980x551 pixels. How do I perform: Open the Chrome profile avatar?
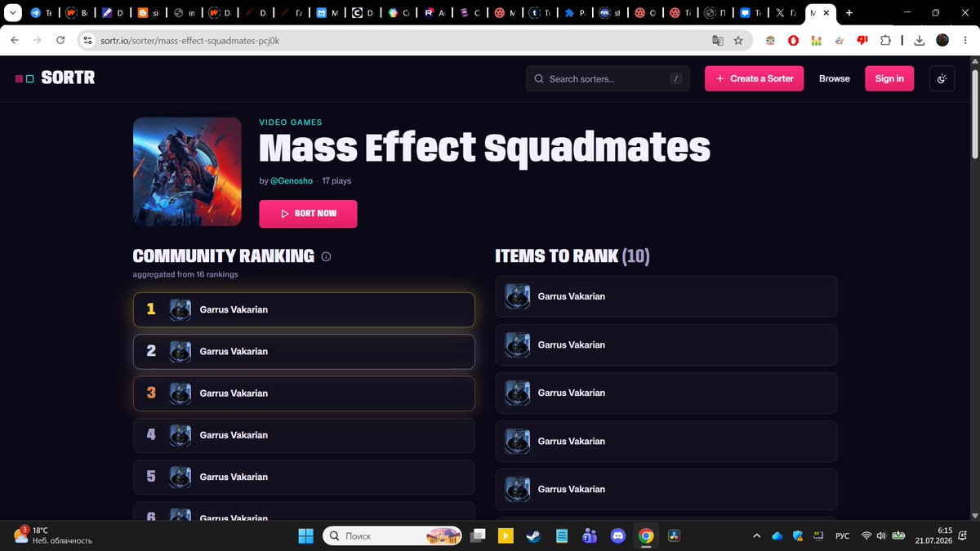pos(942,40)
